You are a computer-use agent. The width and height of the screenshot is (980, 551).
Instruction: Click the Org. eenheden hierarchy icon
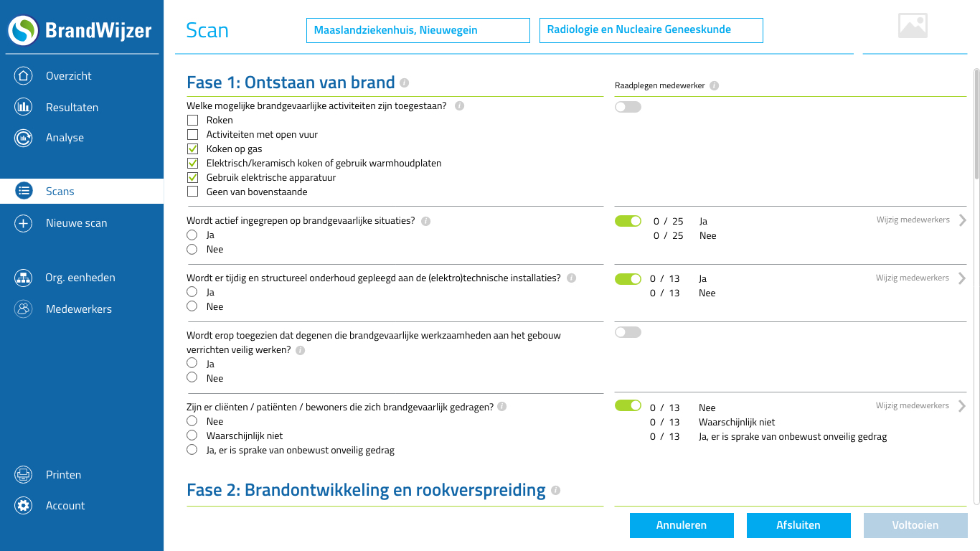click(x=24, y=278)
